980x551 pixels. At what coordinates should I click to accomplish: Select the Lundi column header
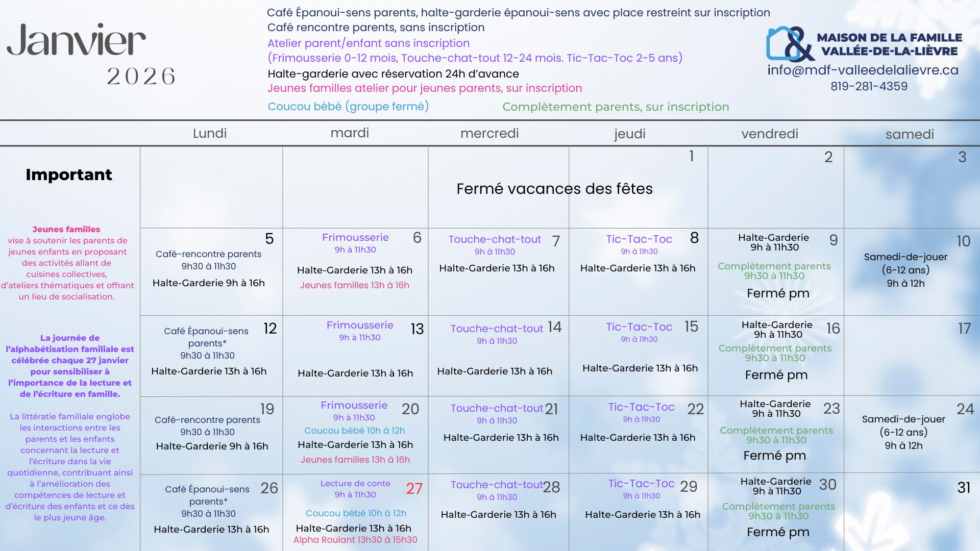(209, 133)
